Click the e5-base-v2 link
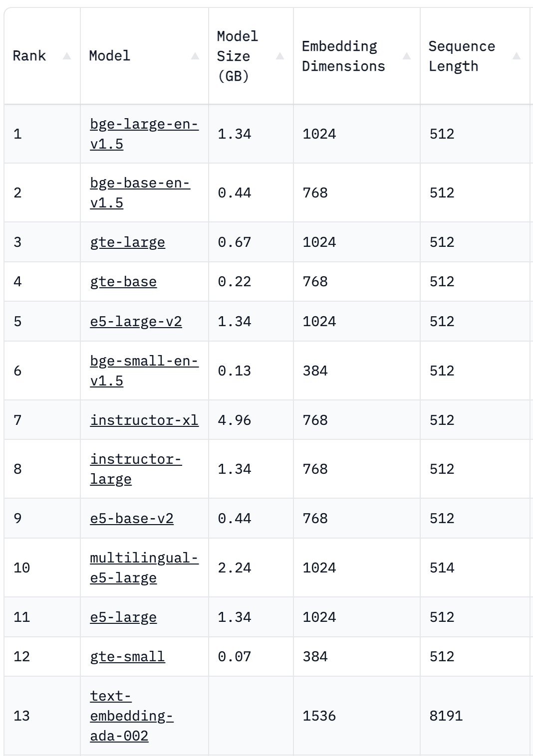 pyautogui.click(x=132, y=519)
